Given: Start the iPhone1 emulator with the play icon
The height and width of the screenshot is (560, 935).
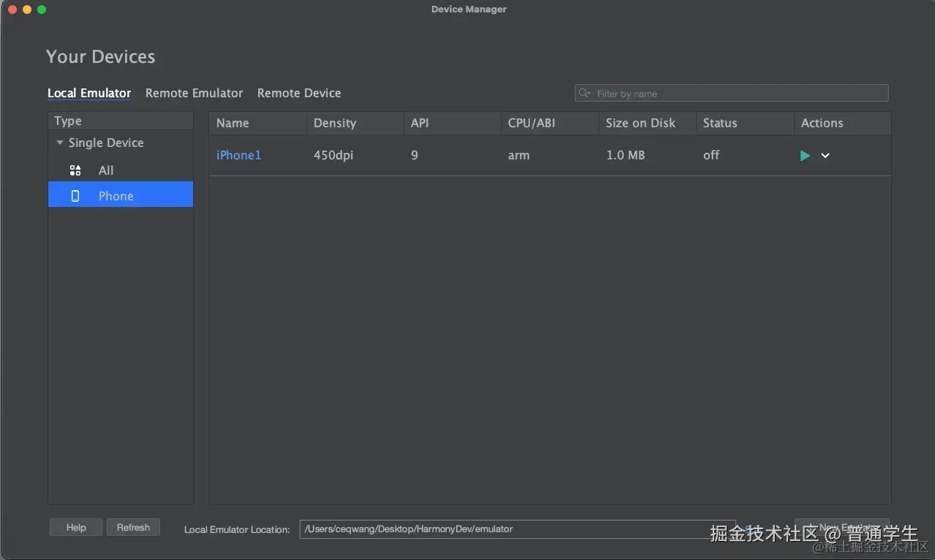Looking at the screenshot, I should (805, 155).
